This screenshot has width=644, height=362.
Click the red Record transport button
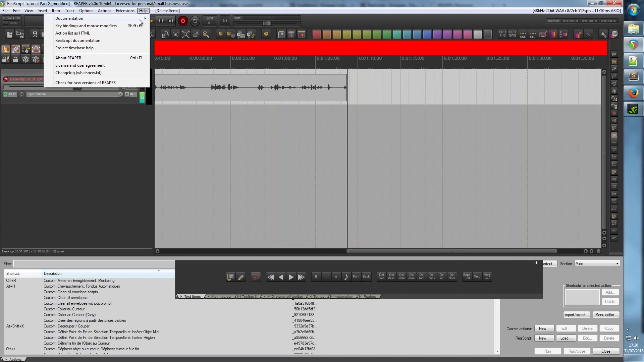(183, 21)
